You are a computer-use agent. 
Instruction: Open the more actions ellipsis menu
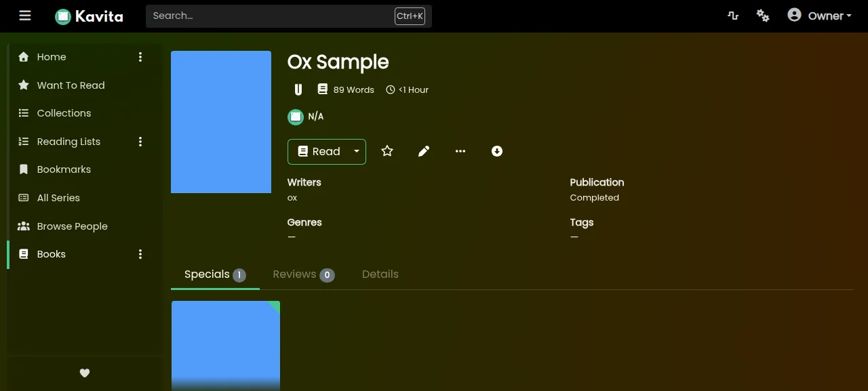coord(460,151)
